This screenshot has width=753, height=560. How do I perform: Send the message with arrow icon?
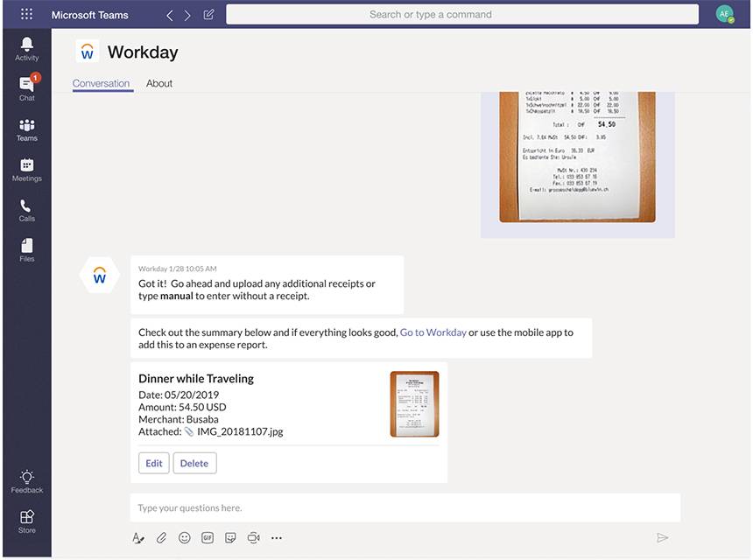coord(662,538)
